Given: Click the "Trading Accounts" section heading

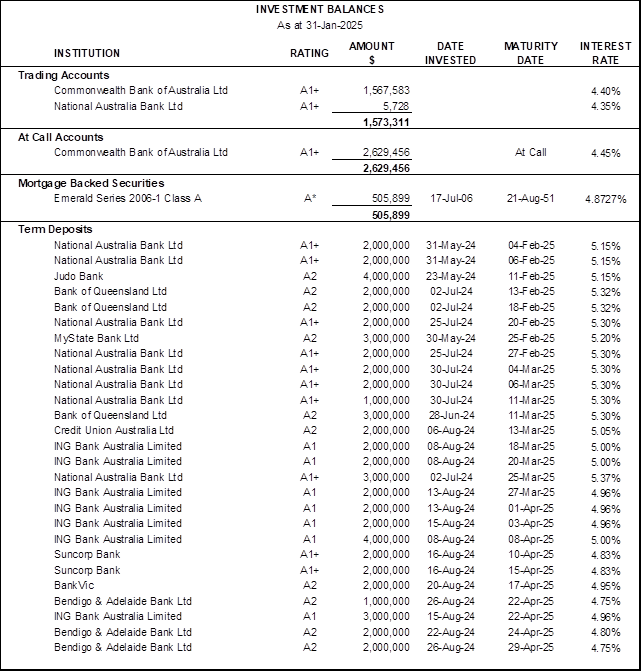Looking at the screenshot, I should [x=63, y=75].
